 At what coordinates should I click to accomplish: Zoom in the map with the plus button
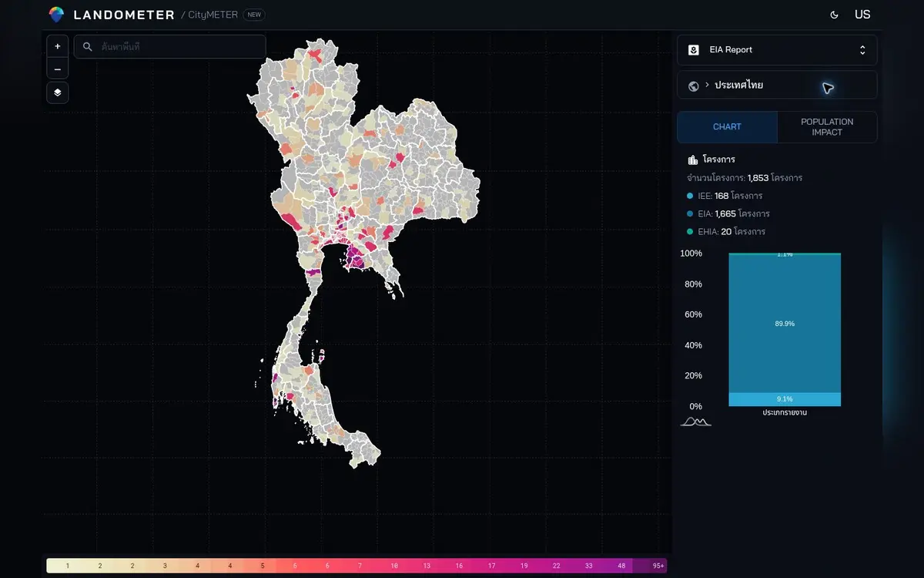[x=57, y=46]
